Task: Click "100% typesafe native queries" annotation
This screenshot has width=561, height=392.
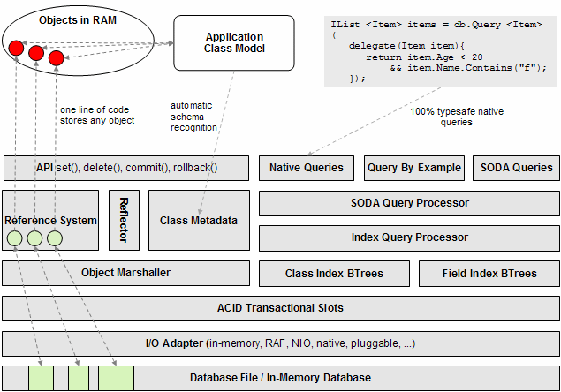Action: pyautogui.click(x=457, y=117)
